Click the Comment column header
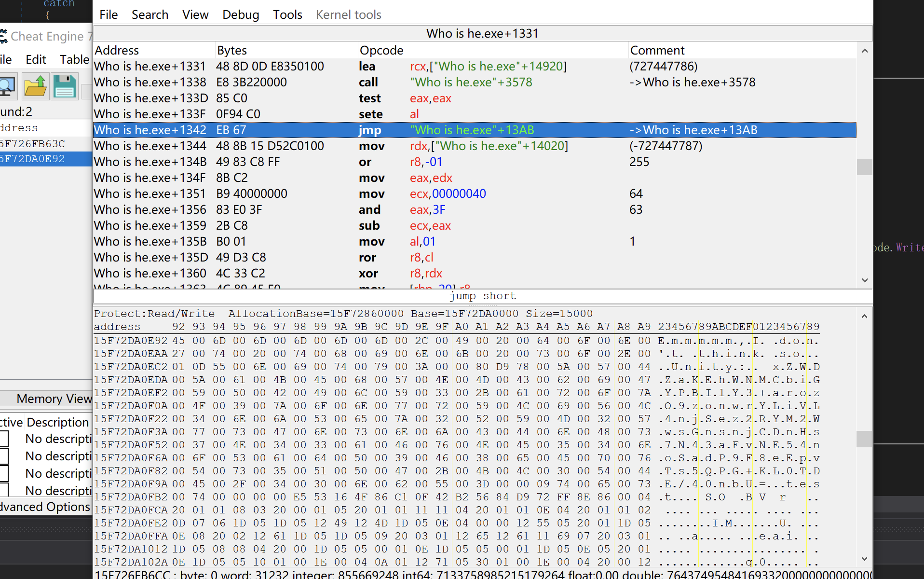The width and height of the screenshot is (924, 579). pos(743,50)
